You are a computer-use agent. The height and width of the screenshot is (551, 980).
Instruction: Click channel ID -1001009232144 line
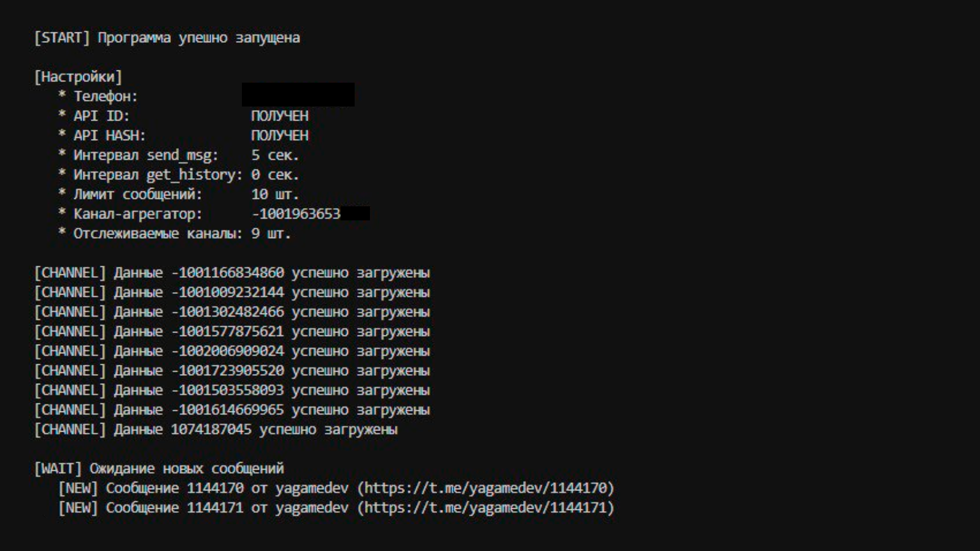232,292
